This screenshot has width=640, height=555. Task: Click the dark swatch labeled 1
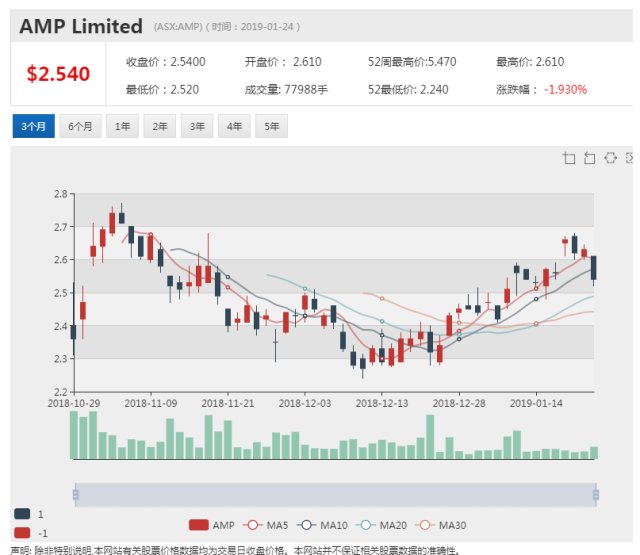pos(22,513)
